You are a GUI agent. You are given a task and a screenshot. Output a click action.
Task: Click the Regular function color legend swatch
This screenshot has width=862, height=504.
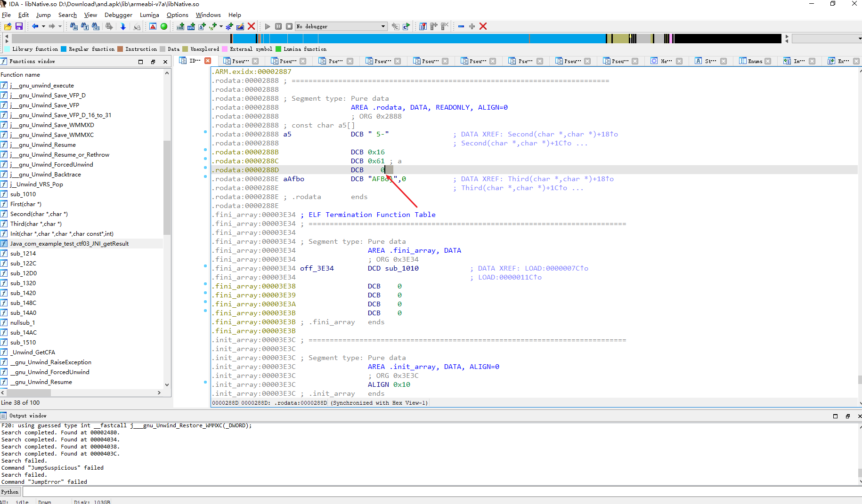click(64, 49)
